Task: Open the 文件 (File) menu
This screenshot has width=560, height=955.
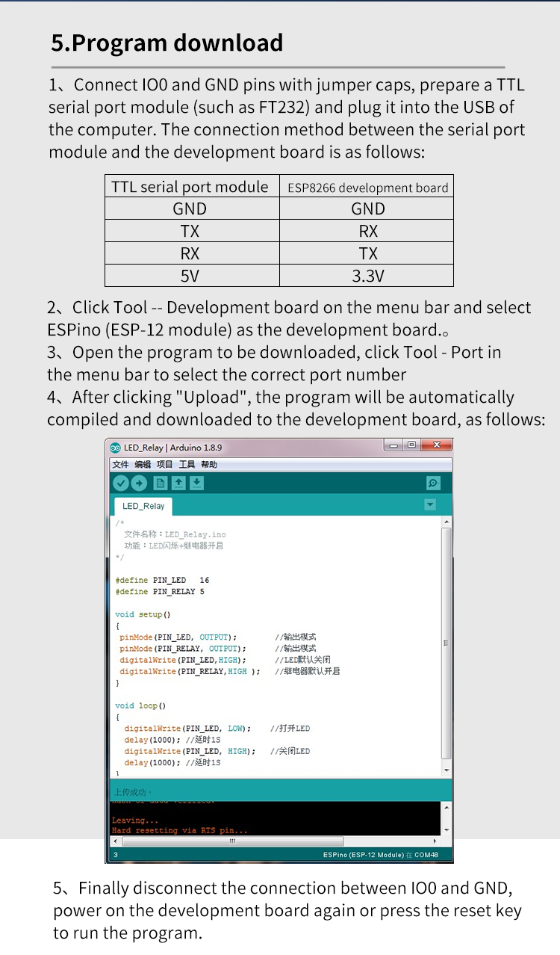Action: coord(120,465)
